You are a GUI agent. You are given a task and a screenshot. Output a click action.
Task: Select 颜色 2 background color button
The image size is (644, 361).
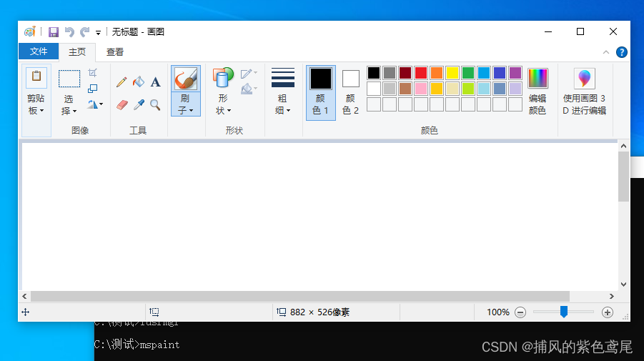[x=351, y=92]
